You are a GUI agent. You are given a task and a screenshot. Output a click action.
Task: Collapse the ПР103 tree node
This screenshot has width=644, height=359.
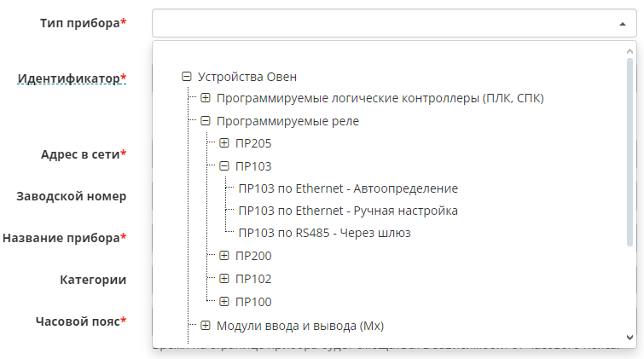[x=224, y=166]
